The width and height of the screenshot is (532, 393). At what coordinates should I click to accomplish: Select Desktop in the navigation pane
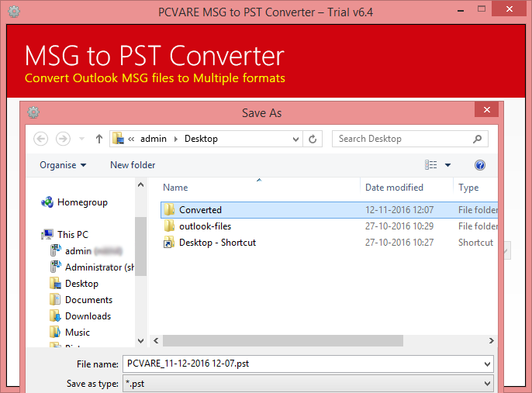(x=81, y=284)
